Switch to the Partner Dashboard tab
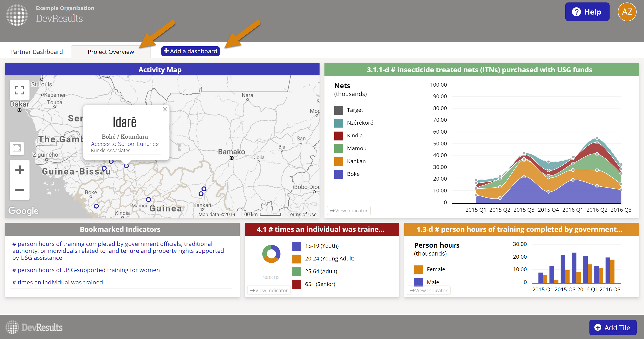Image resolution: width=644 pixels, height=339 pixels. pyautogui.click(x=36, y=52)
